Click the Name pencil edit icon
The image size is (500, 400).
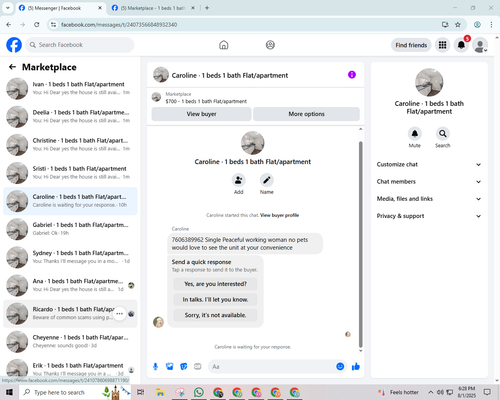click(x=267, y=180)
